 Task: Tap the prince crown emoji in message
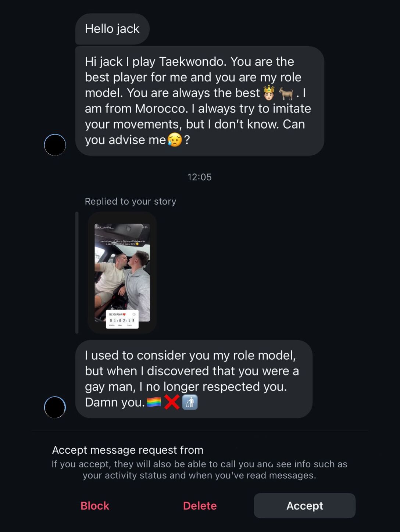[x=269, y=93]
